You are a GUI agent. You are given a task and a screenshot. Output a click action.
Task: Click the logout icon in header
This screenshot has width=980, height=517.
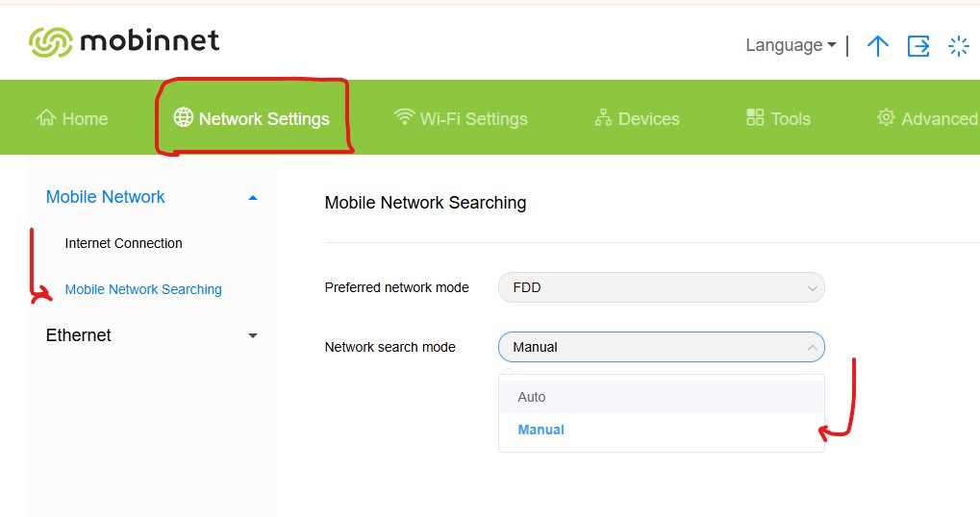pyautogui.click(x=918, y=45)
